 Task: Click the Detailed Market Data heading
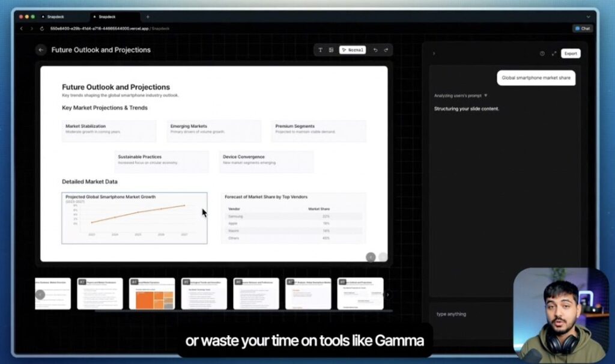(89, 181)
